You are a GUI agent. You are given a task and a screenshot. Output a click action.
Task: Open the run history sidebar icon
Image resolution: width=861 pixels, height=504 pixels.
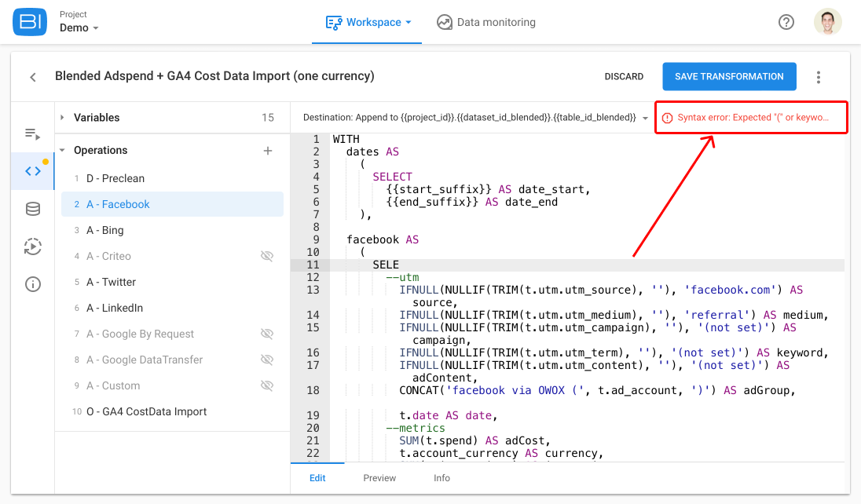tap(33, 247)
